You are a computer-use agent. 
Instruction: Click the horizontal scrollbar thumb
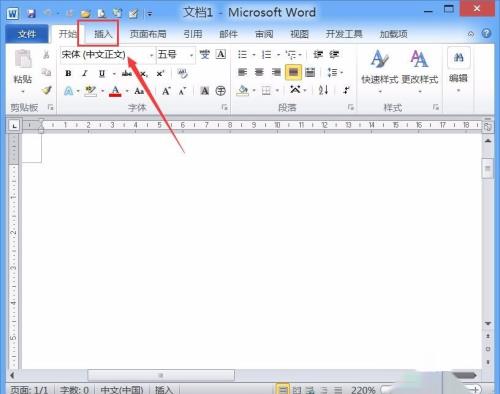click(x=161, y=375)
